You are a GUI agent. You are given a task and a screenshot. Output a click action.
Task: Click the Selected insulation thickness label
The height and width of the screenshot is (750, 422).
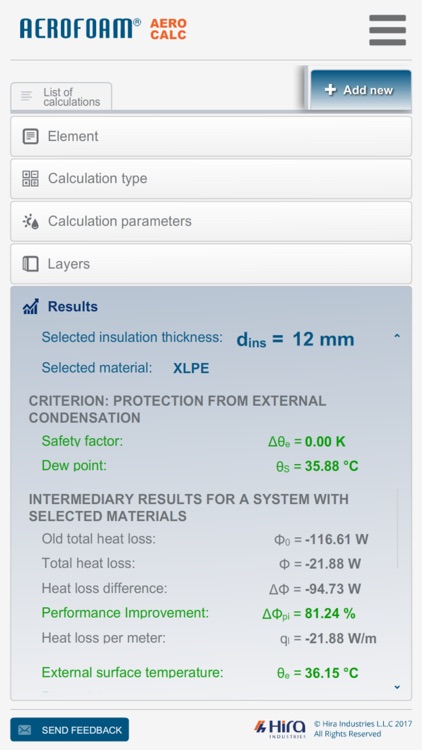[132, 337]
